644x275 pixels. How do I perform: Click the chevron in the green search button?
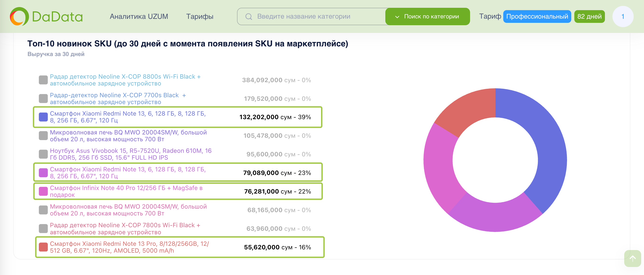click(x=397, y=17)
